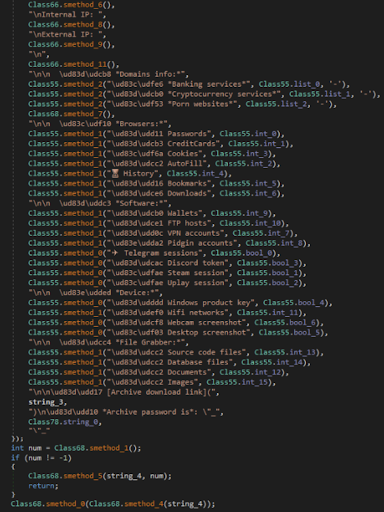384x512 pixels.
Task: Click the "File Grabber:" string line
Action: pyautogui.click(x=109, y=343)
